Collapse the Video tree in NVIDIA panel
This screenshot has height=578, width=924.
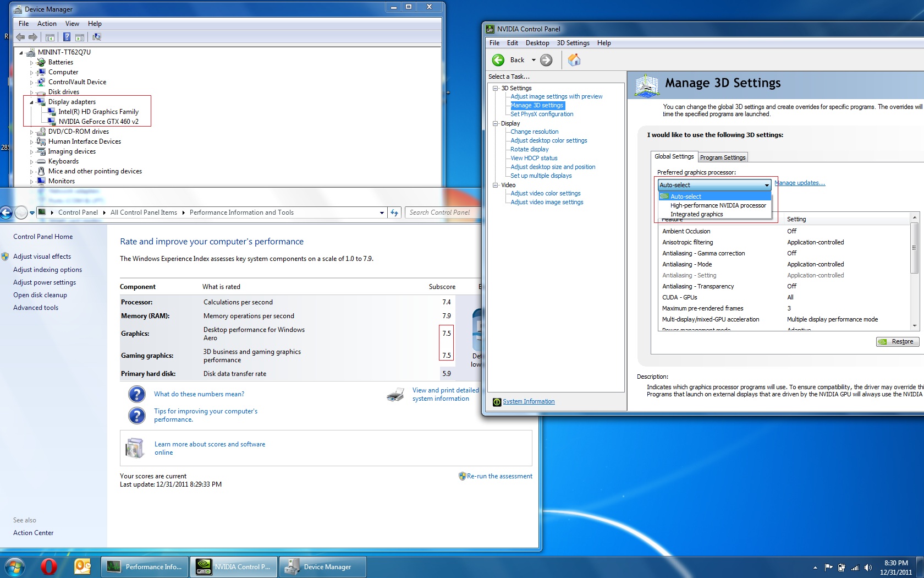[495, 185]
